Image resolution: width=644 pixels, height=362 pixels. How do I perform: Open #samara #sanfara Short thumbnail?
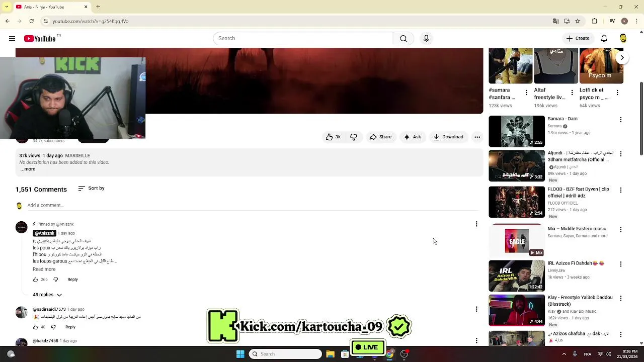[x=511, y=66]
